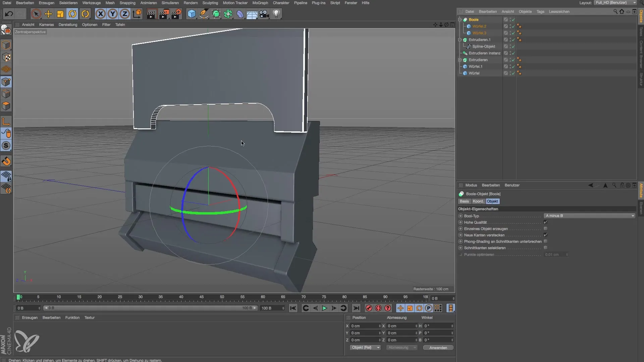Open the floor environment objects icon
644x362 pixels.
tap(252, 14)
